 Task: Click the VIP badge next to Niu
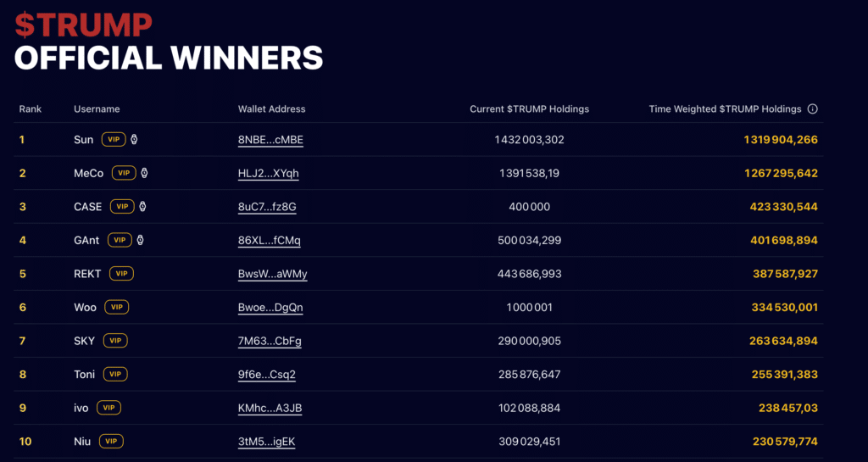tap(111, 442)
